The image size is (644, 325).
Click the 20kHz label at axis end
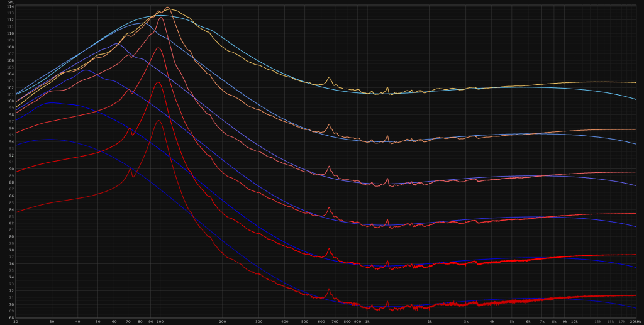(x=634, y=321)
